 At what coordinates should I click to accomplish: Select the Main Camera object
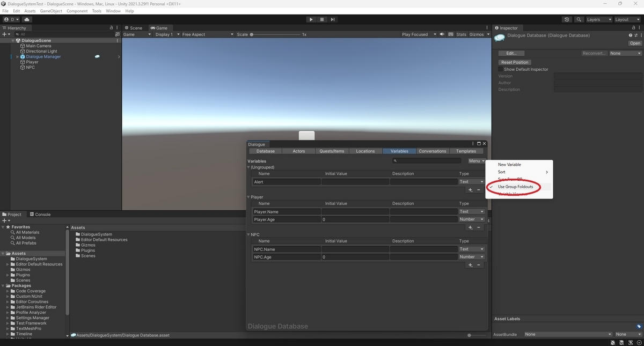(x=39, y=46)
